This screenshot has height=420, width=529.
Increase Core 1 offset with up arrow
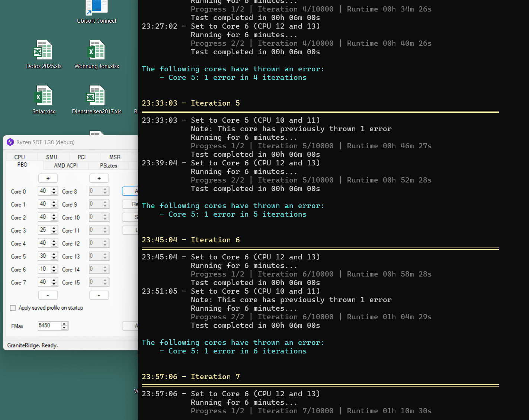54,203
